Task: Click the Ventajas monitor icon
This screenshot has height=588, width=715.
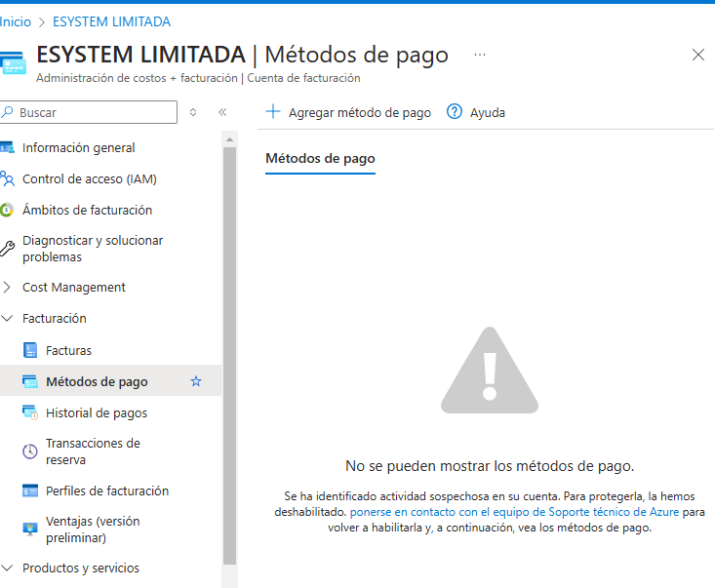Action: coord(30,529)
